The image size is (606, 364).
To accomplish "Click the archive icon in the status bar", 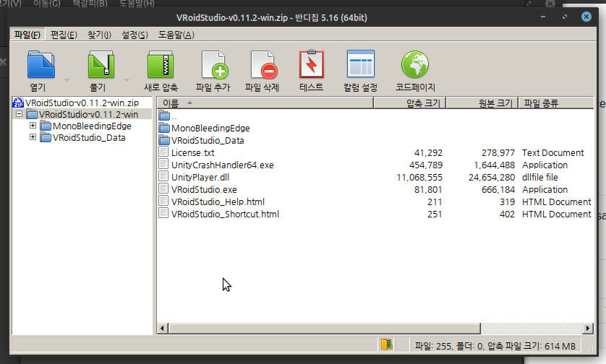I will [386, 344].
